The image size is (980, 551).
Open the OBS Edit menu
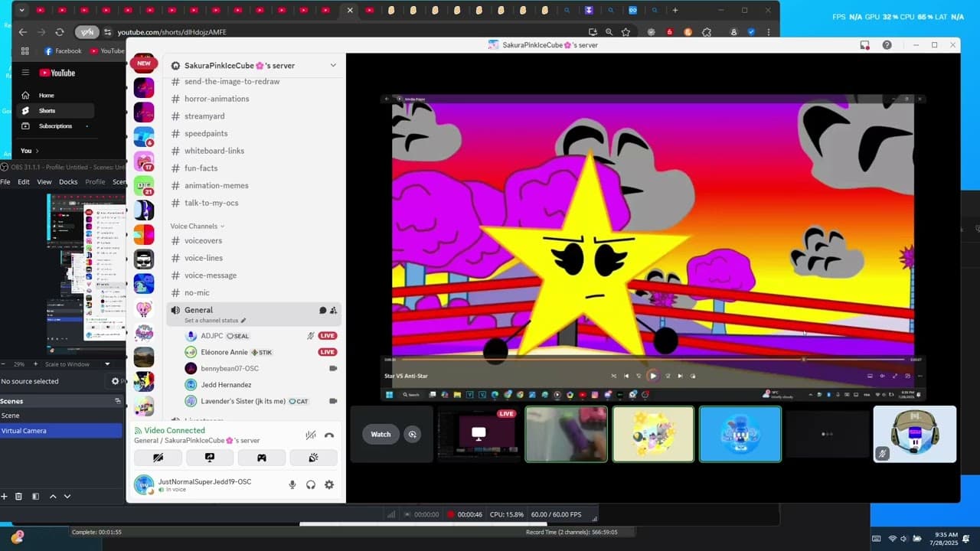[24, 182]
